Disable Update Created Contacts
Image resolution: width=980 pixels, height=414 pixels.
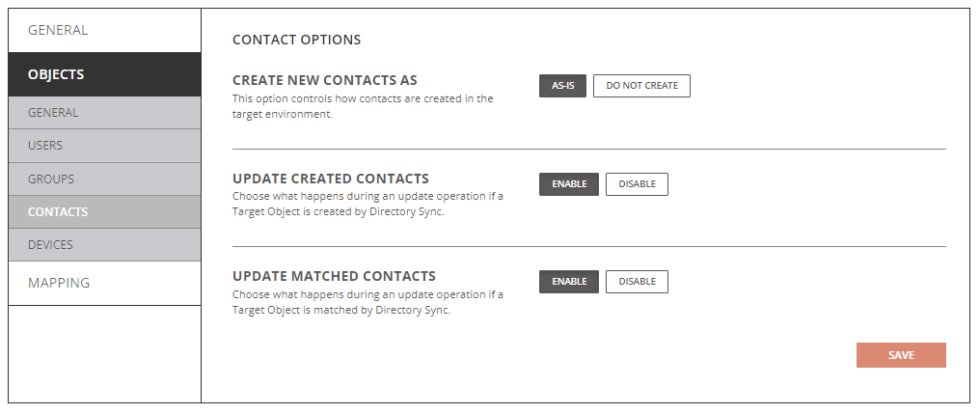pyautogui.click(x=637, y=184)
